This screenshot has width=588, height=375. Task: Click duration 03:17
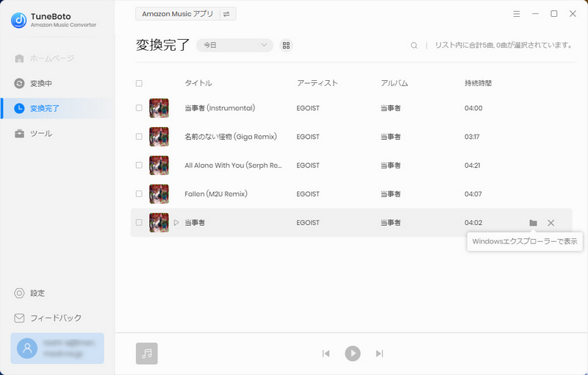click(472, 137)
